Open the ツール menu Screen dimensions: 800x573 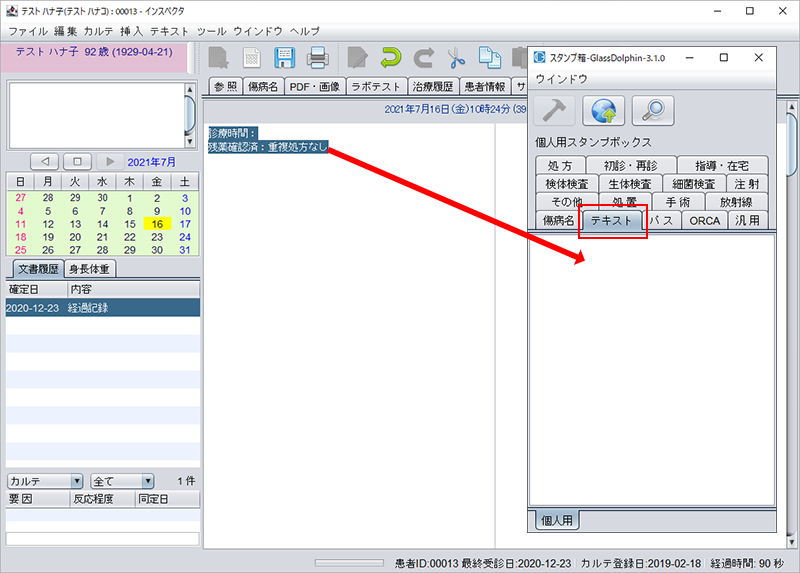pyautogui.click(x=211, y=32)
